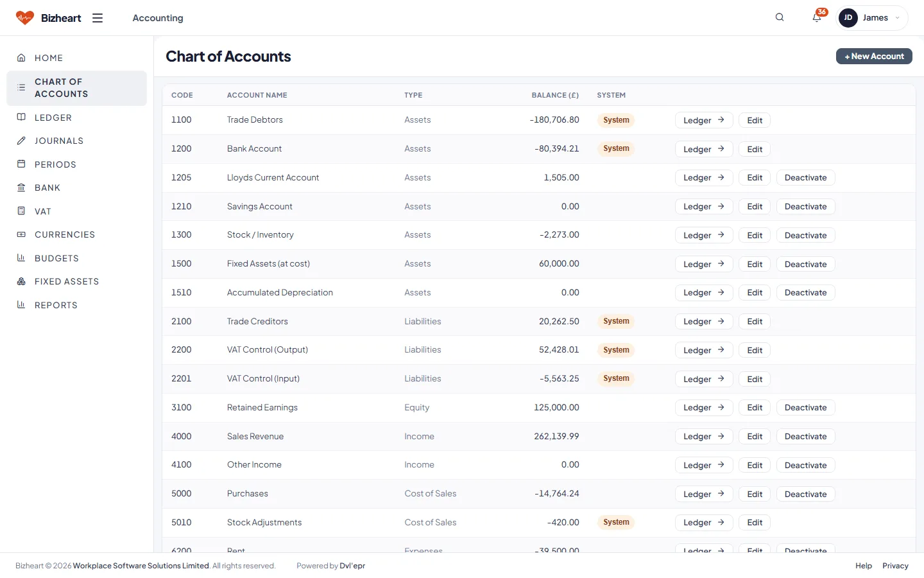Open the Dvl'epr footer link

click(352, 566)
